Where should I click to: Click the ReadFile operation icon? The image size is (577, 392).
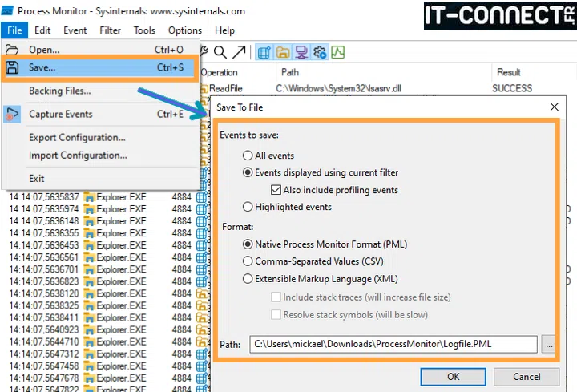pyautogui.click(x=204, y=88)
